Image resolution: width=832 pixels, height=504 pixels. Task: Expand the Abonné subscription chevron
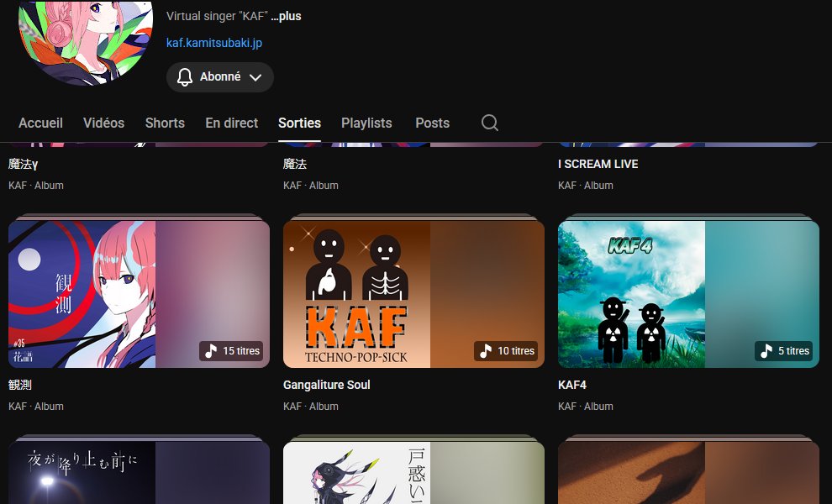click(255, 77)
